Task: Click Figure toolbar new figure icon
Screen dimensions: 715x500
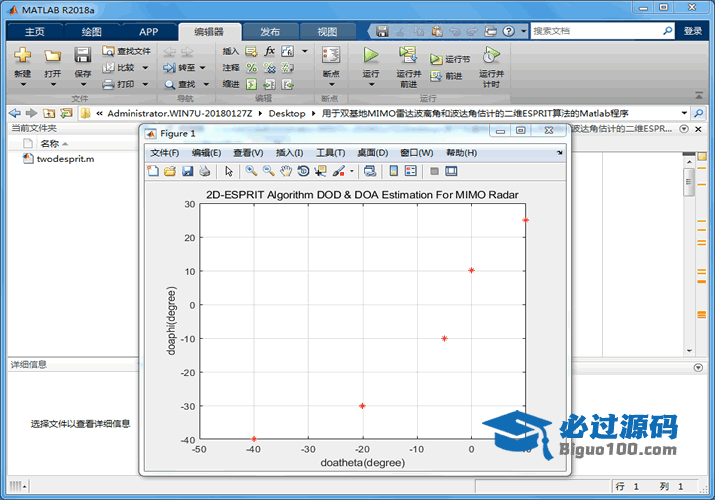Action: click(153, 171)
